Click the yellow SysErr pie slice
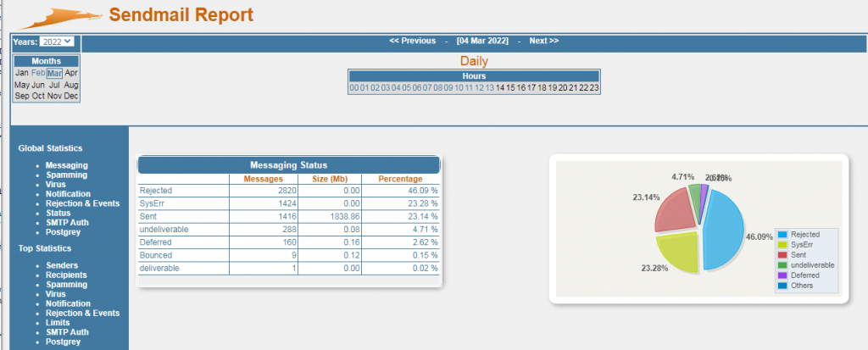This screenshot has width=868, height=350. (x=680, y=252)
